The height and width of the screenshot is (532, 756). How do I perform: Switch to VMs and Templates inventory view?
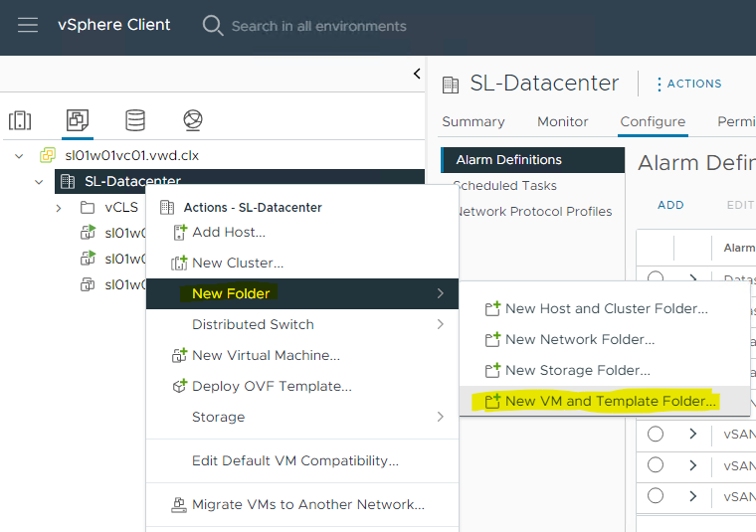point(78,120)
